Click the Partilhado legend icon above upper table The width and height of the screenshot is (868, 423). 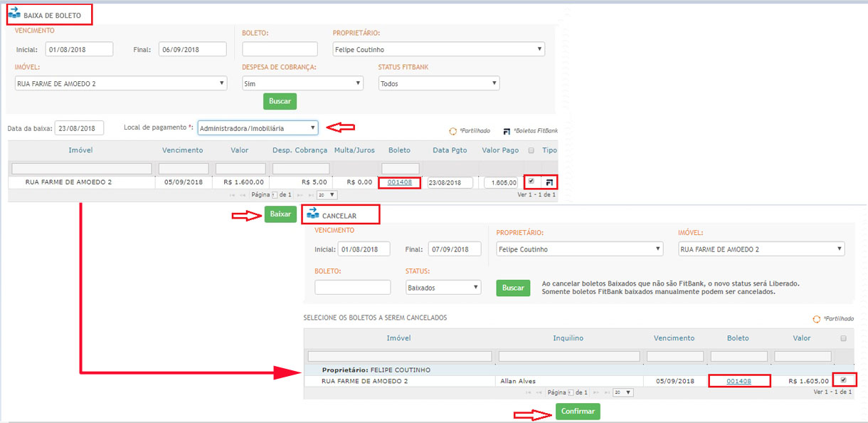452,132
